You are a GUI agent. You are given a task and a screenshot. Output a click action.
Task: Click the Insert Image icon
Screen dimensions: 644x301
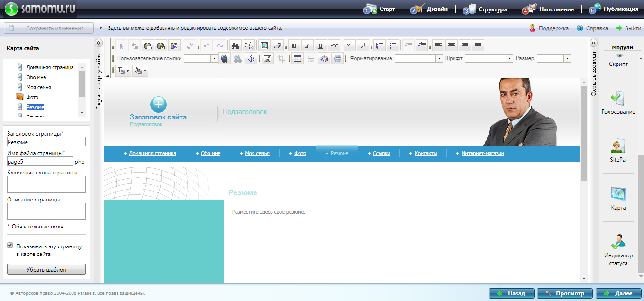[267, 59]
